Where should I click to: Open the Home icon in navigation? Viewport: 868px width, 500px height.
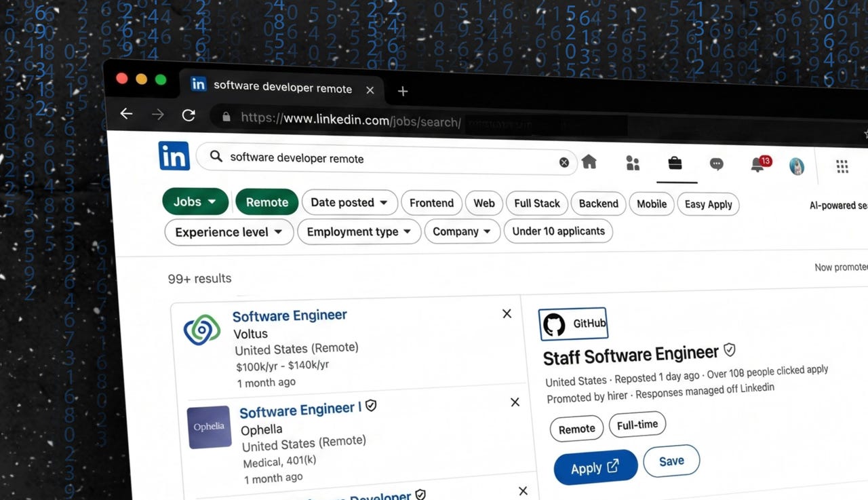(x=589, y=161)
